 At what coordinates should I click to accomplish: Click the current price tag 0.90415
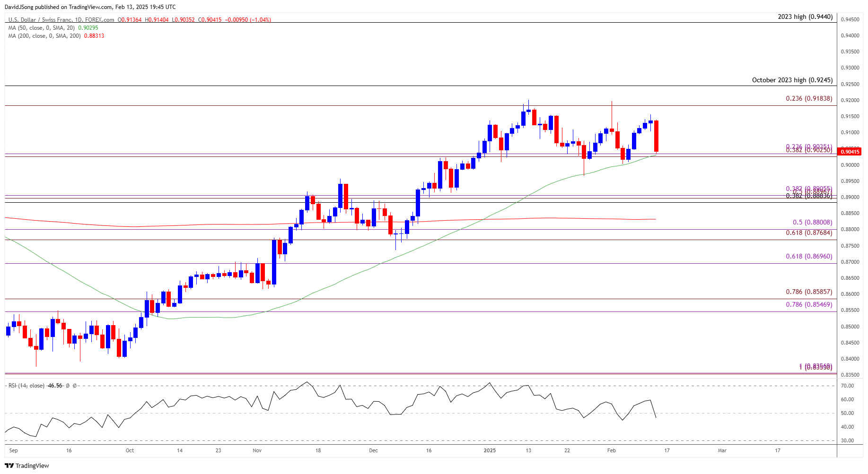pos(849,152)
